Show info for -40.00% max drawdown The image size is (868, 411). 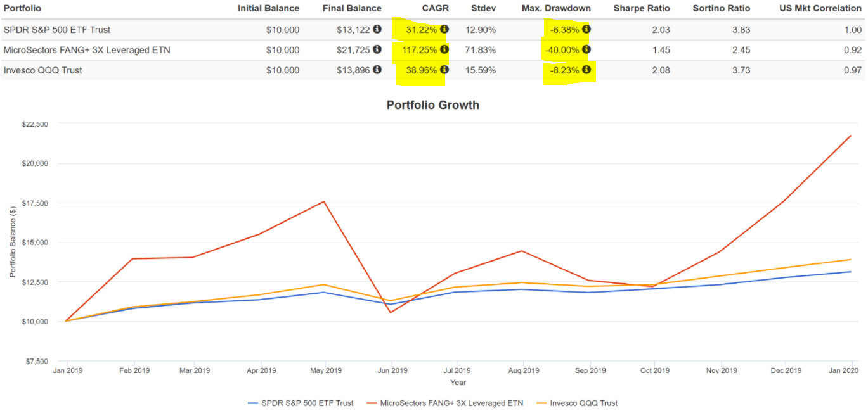[x=586, y=49]
